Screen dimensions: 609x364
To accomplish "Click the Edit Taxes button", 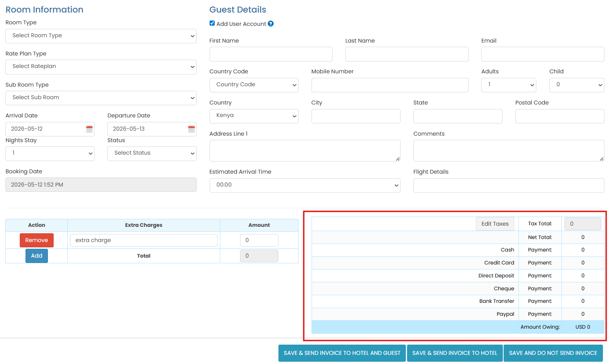I will click(495, 224).
